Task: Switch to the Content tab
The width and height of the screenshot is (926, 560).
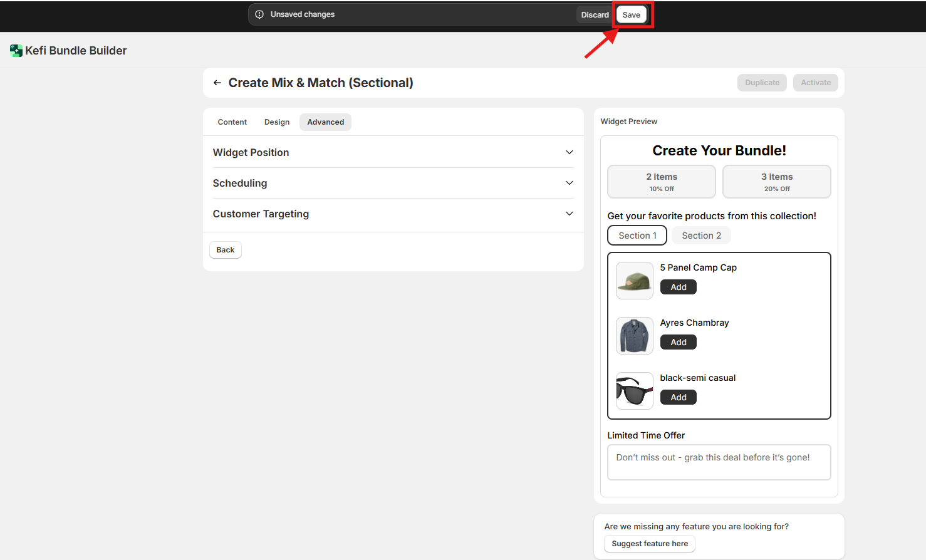Action: pyautogui.click(x=232, y=122)
